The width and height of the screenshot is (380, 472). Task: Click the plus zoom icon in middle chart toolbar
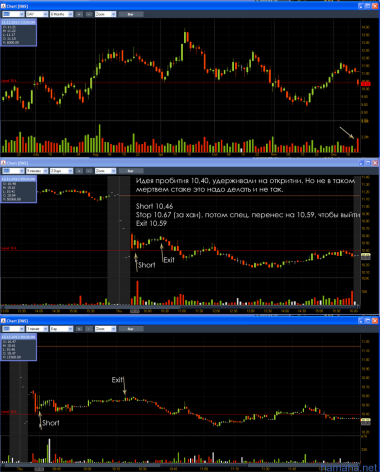[79, 171]
